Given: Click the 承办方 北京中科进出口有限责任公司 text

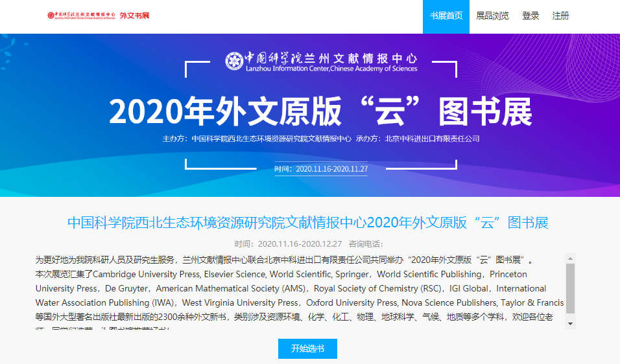Looking at the screenshot, I should tap(418, 139).
